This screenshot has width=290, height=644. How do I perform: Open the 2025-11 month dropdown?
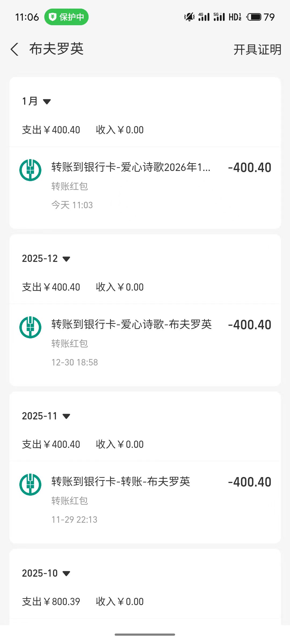(x=46, y=416)
